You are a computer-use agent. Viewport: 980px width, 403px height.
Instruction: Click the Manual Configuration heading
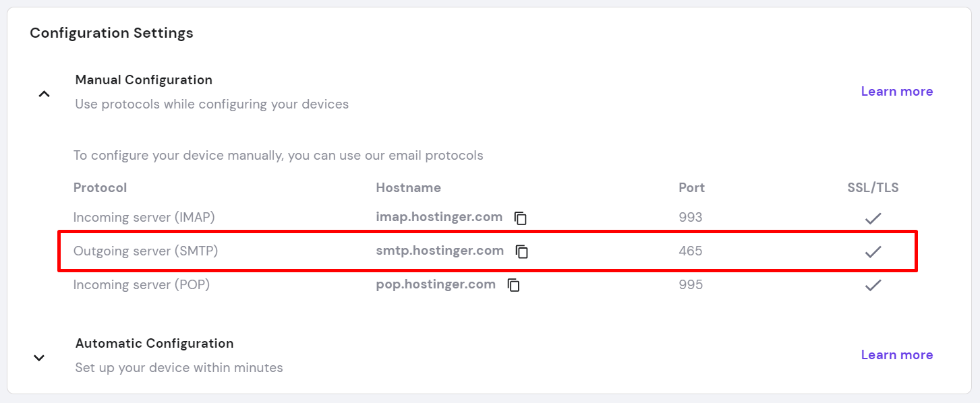point(144,80)
